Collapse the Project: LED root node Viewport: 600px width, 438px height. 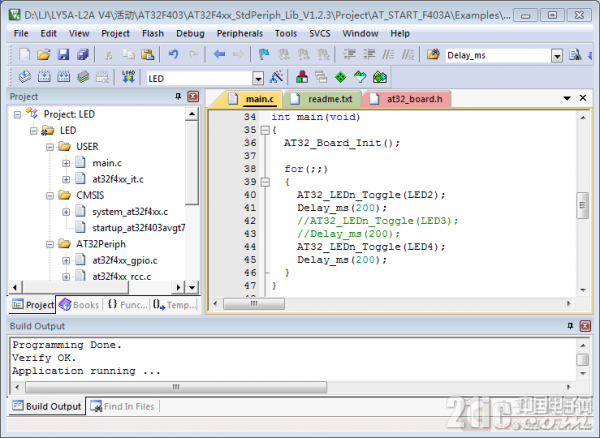(x=17, y=114)
